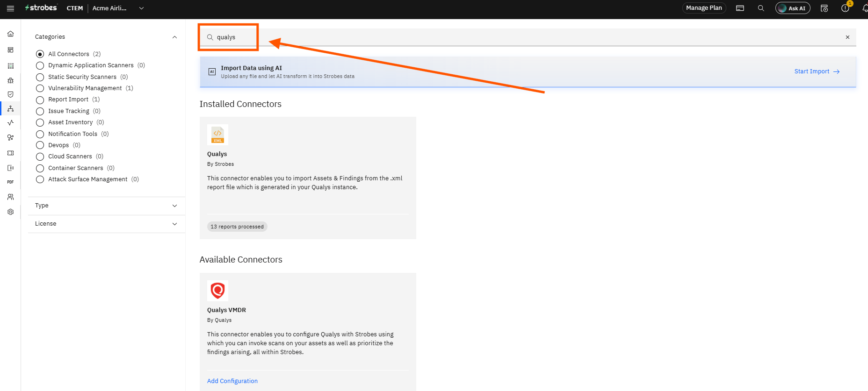Click the Start Import link

point(817,71)
